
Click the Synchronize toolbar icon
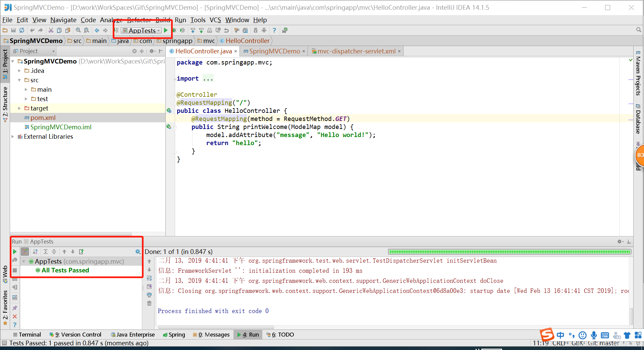pos(22,30)
